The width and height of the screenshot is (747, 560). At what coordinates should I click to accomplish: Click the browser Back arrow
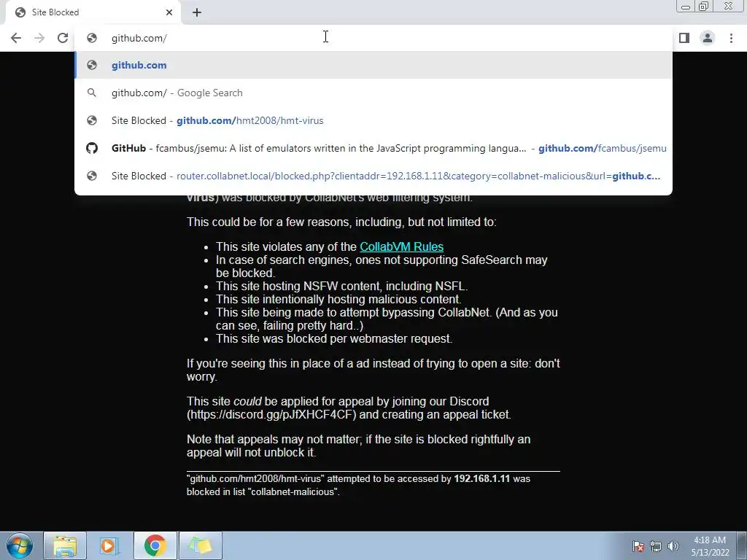(16, 38)
